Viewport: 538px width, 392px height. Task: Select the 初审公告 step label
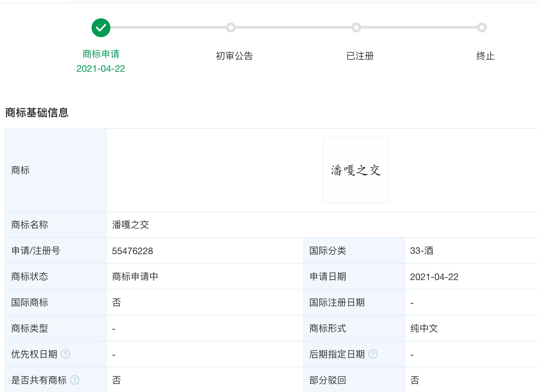(x=234, y=56)
